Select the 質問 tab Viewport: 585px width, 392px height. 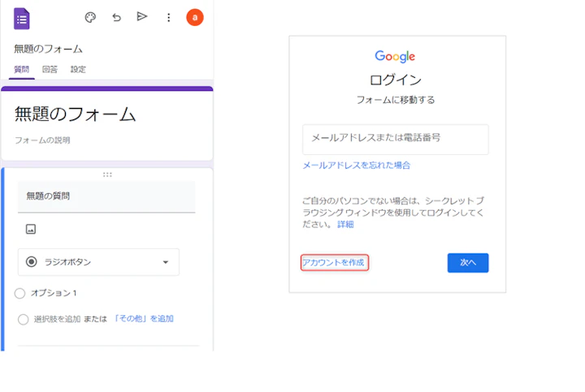pyautogui.click(x=21, y=70)
